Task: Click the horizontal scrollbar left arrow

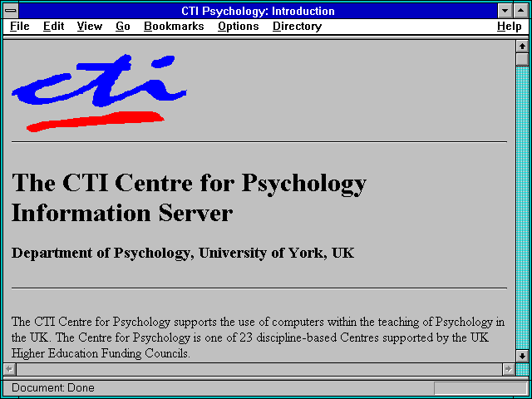Action: click(x=9, y=369)
